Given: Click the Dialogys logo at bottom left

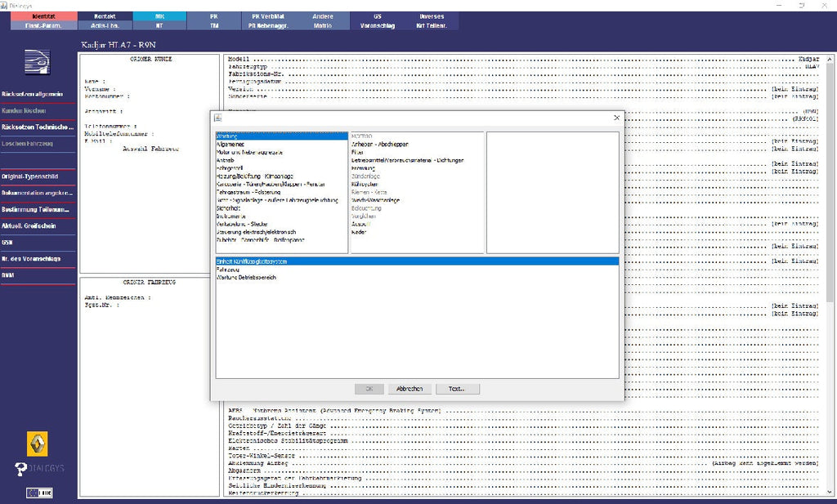Looking at the screenshot, I should (x=39, y=468).
